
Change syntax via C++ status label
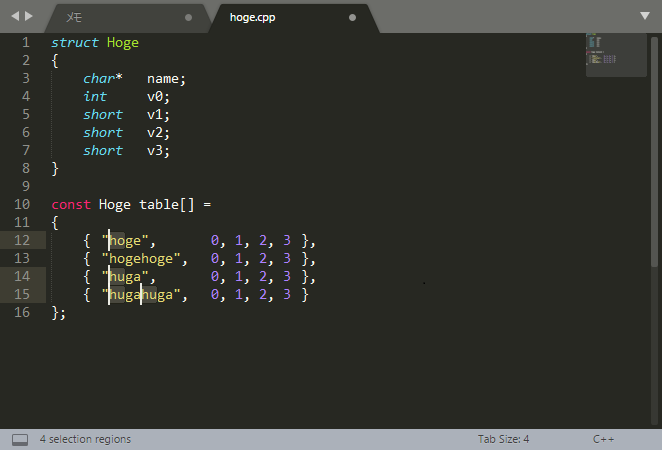(603, 439)
